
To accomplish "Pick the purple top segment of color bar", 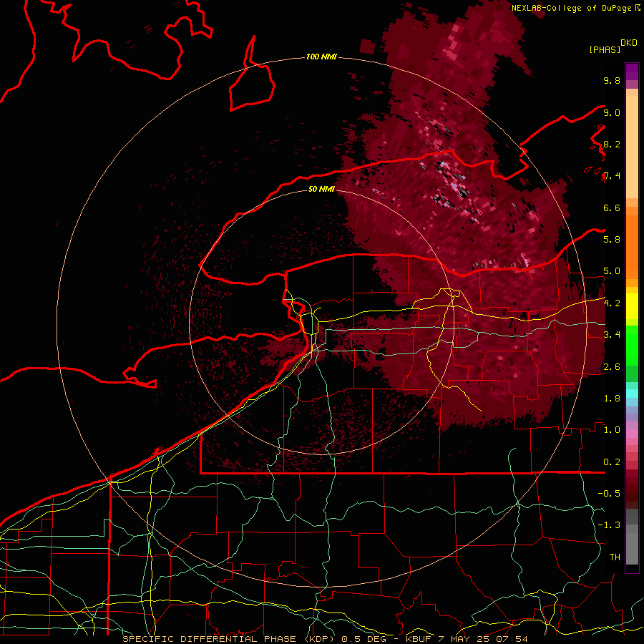I will [632, 72].
